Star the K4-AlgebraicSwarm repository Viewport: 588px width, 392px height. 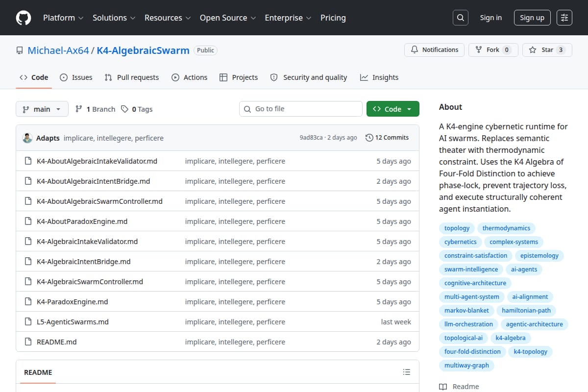coord(547,50)
